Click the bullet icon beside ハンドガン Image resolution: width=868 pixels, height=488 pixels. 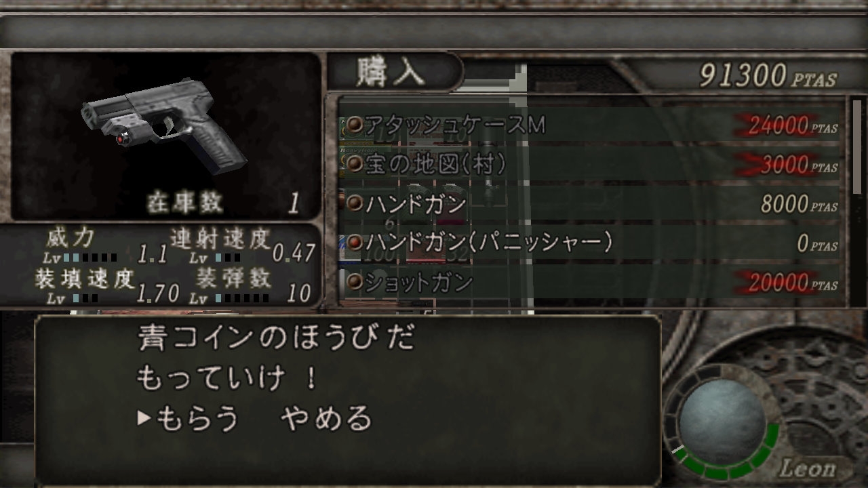coord(355,203)
